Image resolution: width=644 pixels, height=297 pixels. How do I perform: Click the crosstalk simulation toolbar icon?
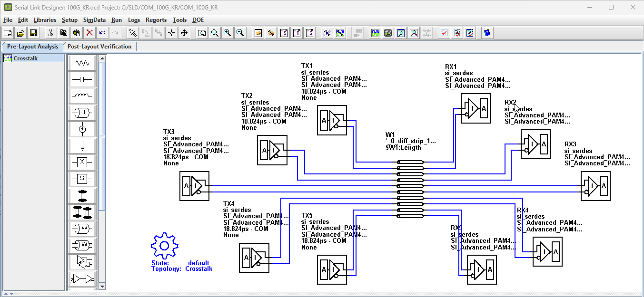340,33
